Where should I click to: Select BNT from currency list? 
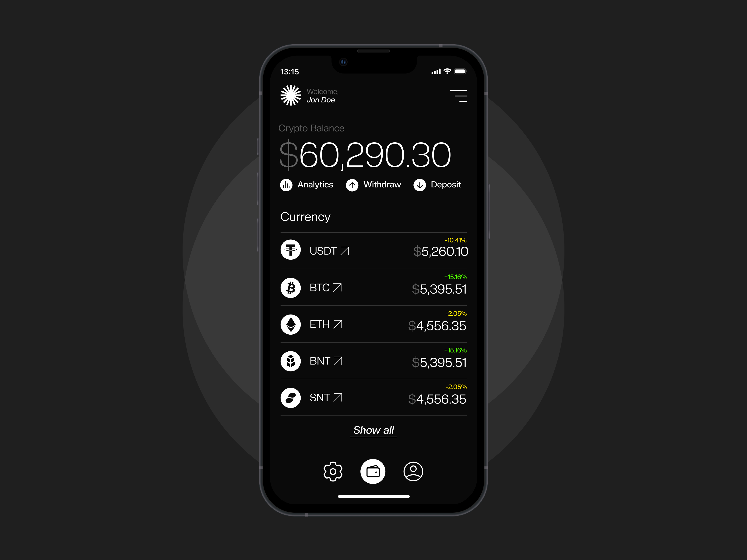373,361
